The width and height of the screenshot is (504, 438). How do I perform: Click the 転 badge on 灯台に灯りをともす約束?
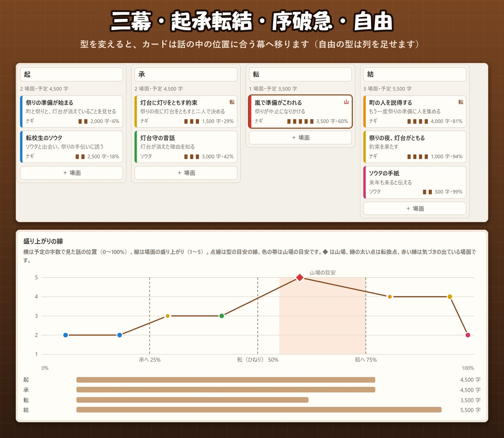pos(232,102)
